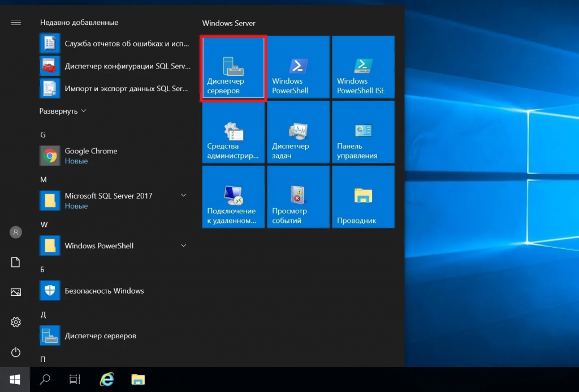This screenshot has height=392, width=579.
Task: Click the Д letter group header
Action: point(43,315)
